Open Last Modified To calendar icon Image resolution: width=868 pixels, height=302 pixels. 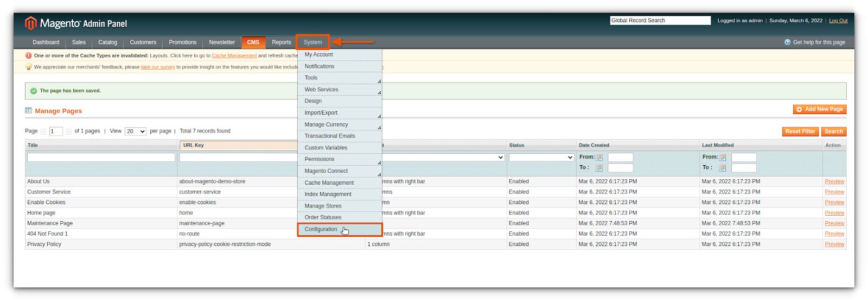(x=723, y=168)
